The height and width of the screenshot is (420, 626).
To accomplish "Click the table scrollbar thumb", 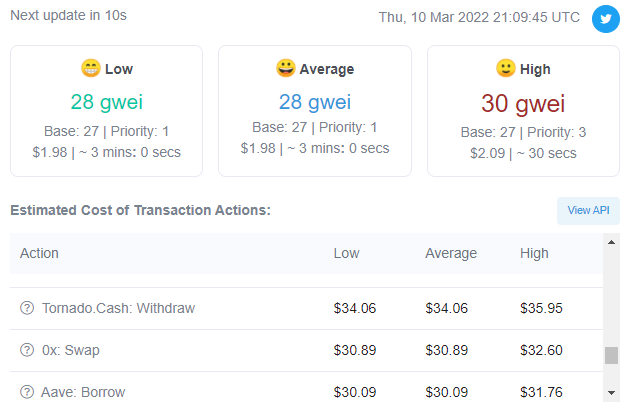I will (611, 356).
